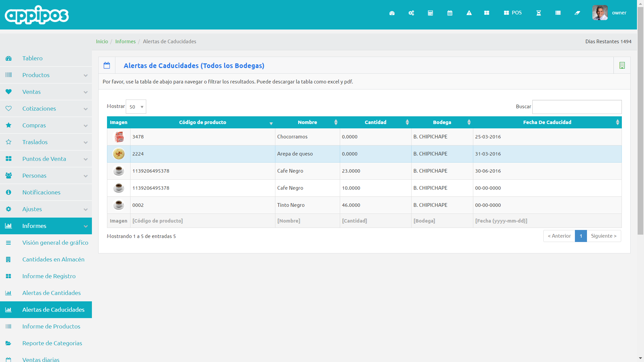Open the POS button in header
The image size is (644, 362).
coord(513,13)
